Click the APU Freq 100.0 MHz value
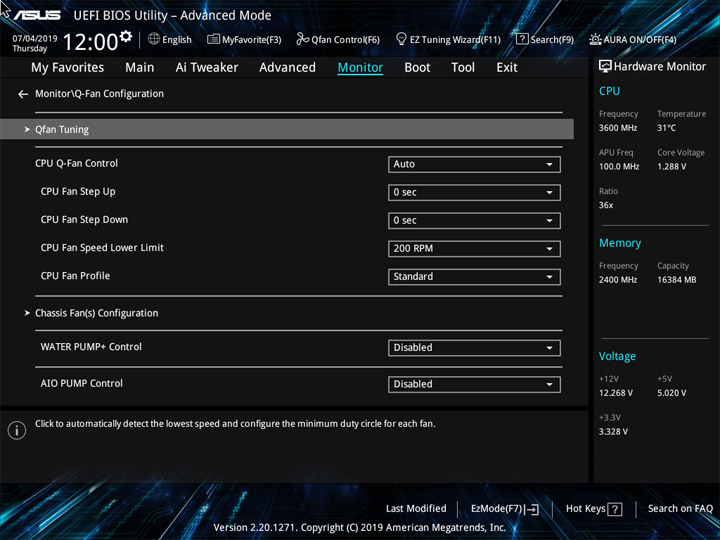 [x=619, y=167]
